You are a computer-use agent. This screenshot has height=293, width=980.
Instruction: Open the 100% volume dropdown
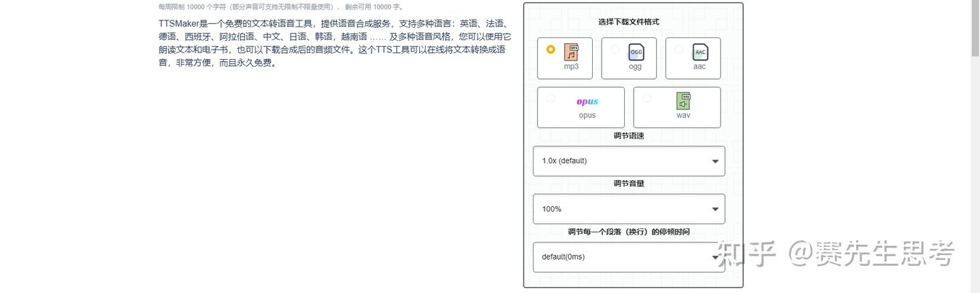point(629,209)
